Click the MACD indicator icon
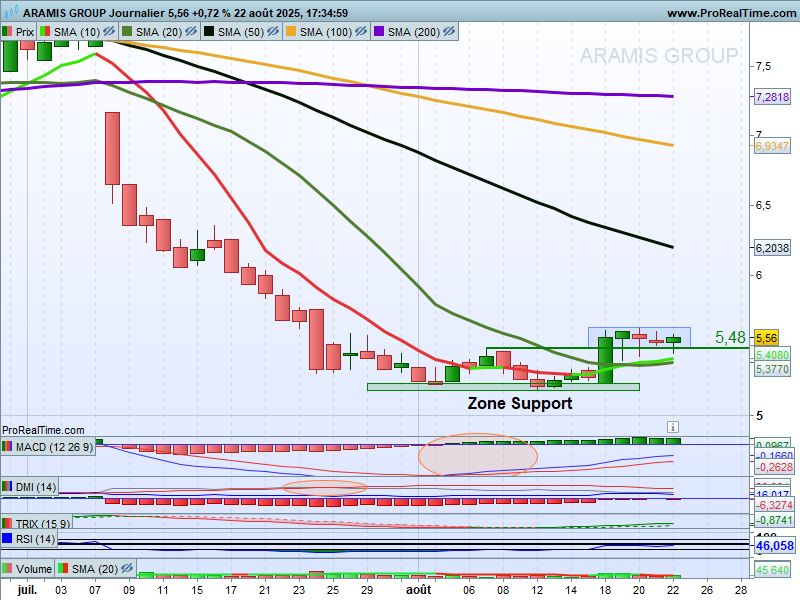The height and width of the screenshot is (600, 800). tap(7, 447)
